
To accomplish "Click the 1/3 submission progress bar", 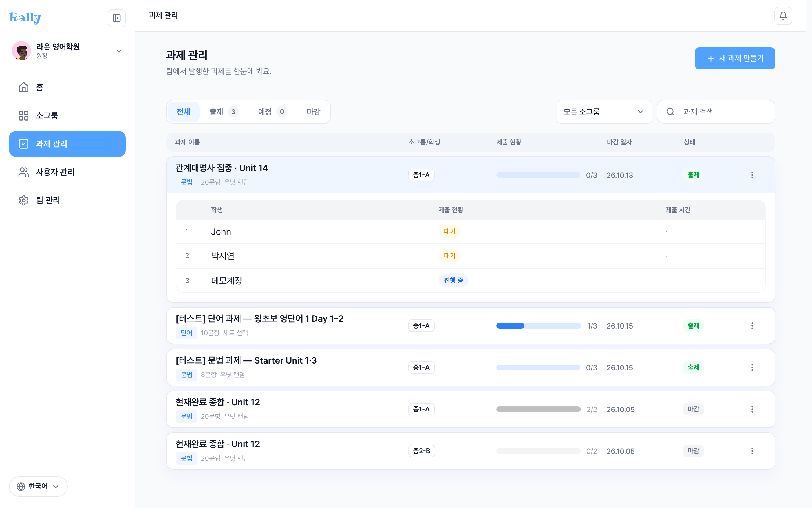I will pos(538,326).
